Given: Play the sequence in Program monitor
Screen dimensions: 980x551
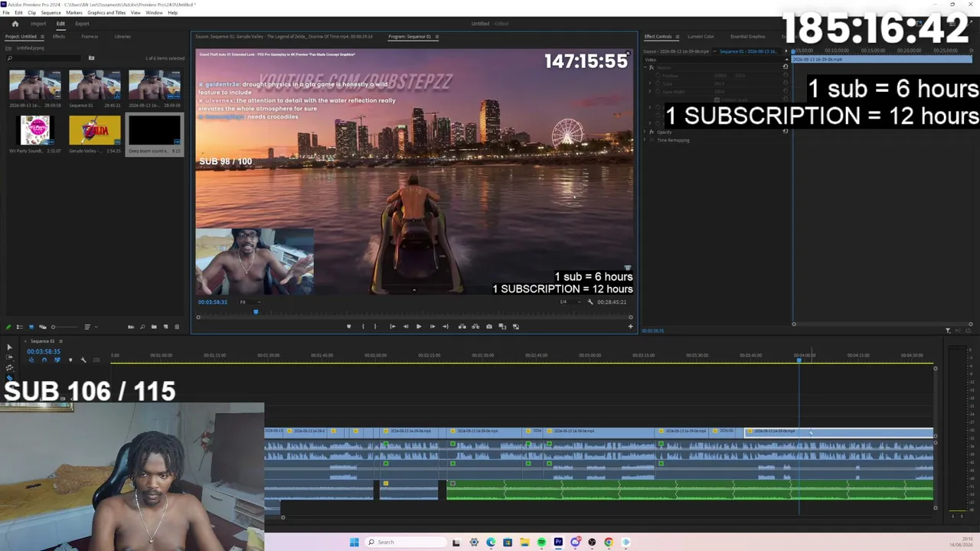Looking at the screenshot, I should pos(419,327).
